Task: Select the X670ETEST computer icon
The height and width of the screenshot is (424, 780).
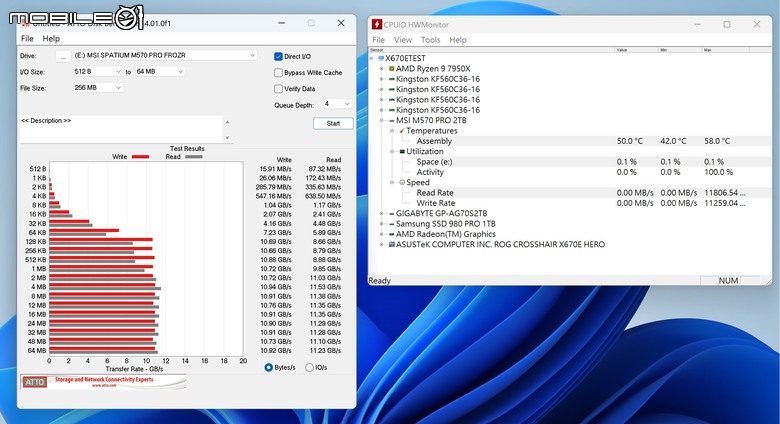Action: [381, 58]
